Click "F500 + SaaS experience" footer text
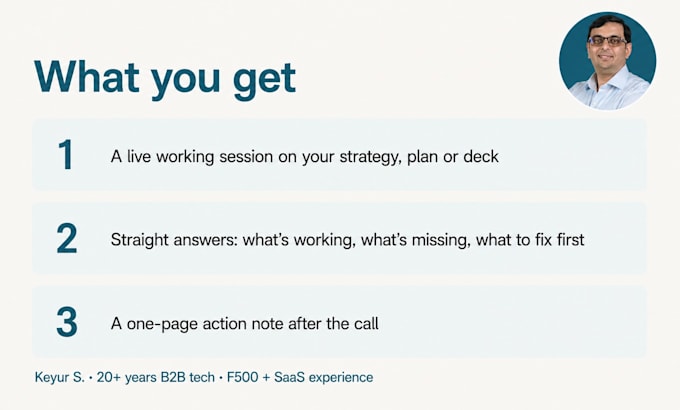Image resolution: width=680 pixels, height=410 pixels. 300,377
